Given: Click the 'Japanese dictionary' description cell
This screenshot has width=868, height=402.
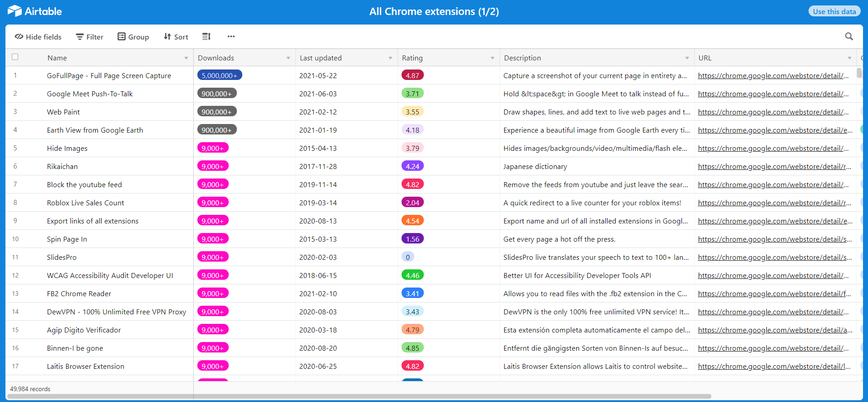Looking at the screenshot, I should (x=535, y=166).
